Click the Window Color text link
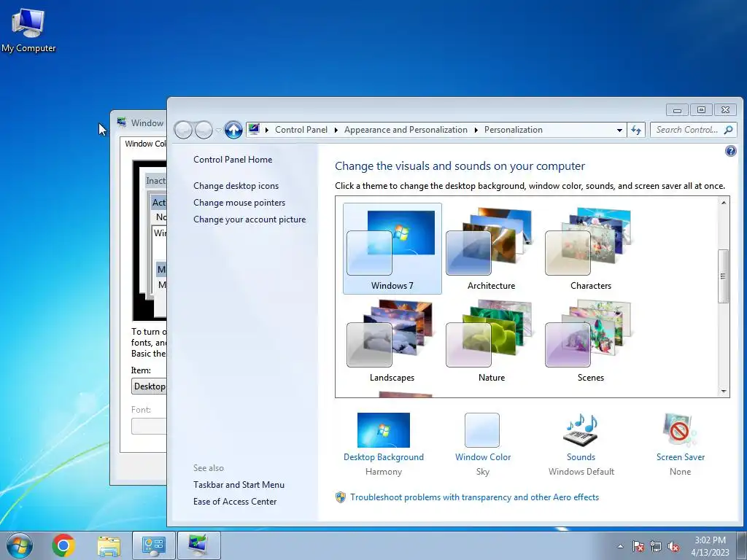747x560 pixels. click(x=483, y=457)
